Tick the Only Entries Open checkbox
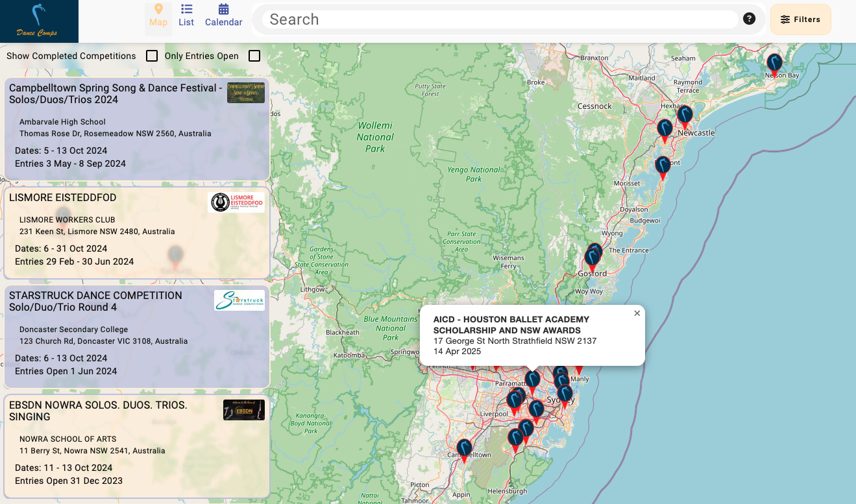 coord(254,56)
